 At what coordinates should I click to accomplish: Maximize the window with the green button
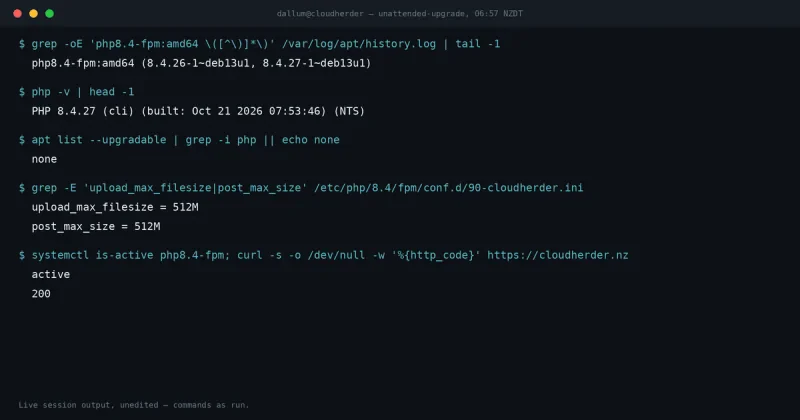click(49, 14)
